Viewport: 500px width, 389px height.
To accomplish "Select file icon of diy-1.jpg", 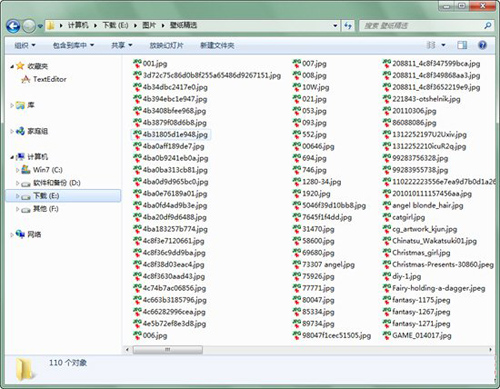I will [x=387, y=276].
